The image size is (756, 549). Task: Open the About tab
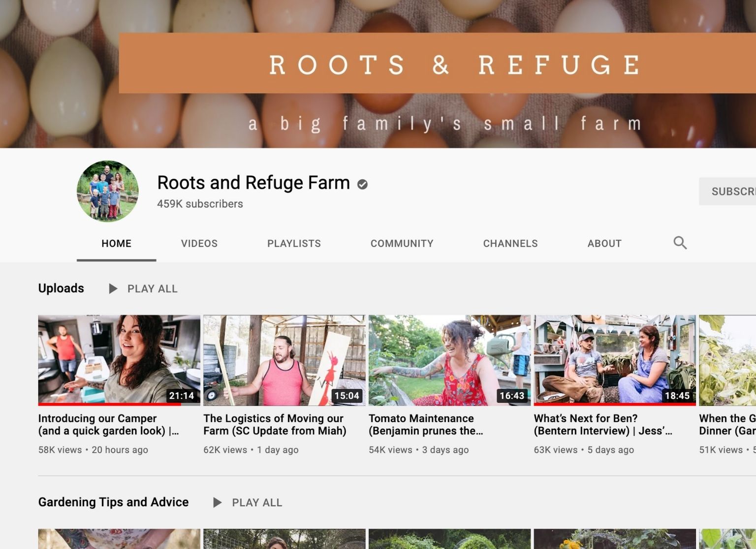point(604,243)
